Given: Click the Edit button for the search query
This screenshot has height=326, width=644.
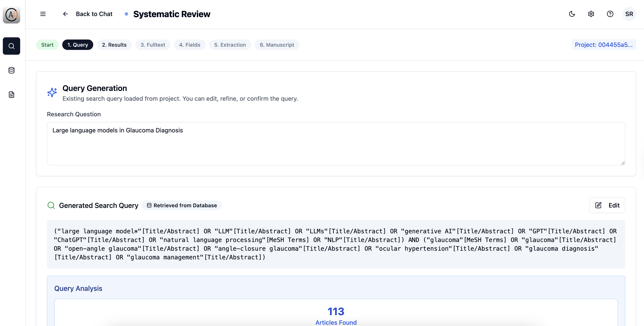Looking at the screenshot, I should [x=607, y=205].
